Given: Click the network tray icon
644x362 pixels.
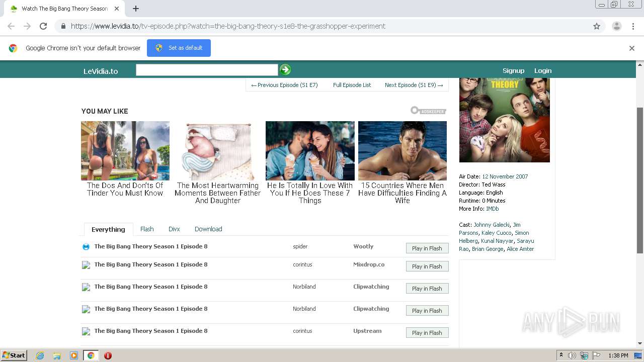Looking at the screenshot, I should coord(584,355).
